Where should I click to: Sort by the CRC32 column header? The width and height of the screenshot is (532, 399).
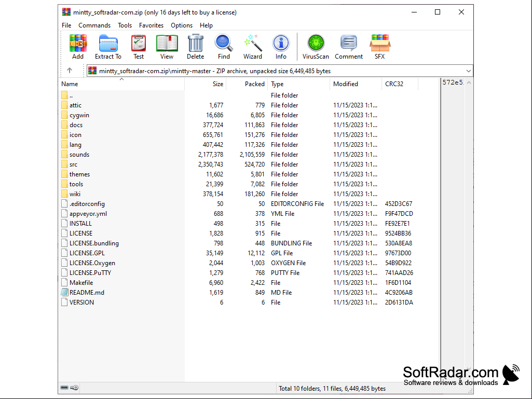400,84
